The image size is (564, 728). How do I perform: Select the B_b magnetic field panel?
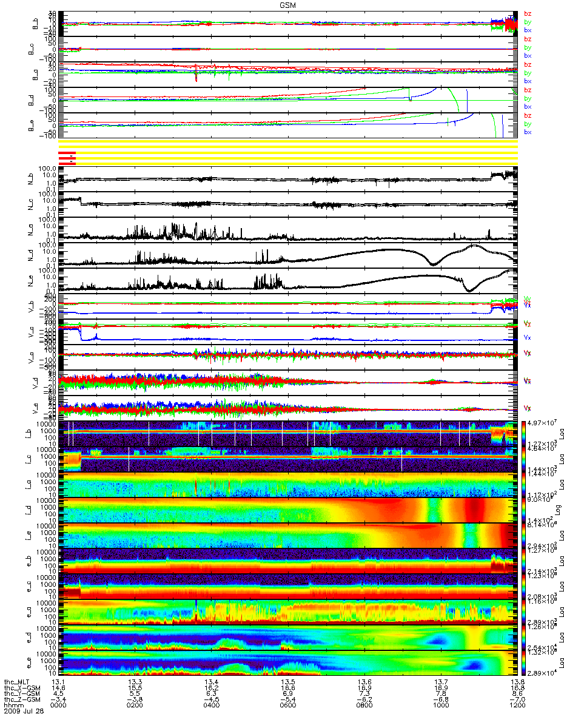coord(288,24)
